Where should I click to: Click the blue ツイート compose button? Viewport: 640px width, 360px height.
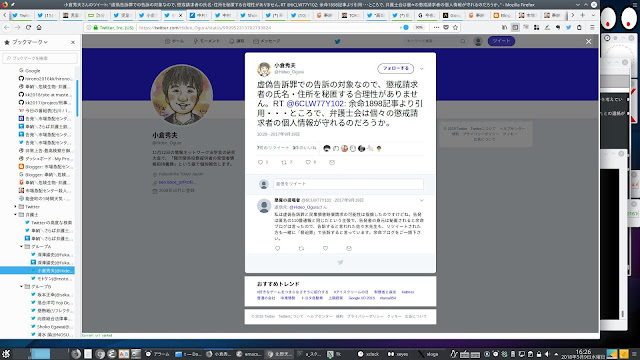501,41
